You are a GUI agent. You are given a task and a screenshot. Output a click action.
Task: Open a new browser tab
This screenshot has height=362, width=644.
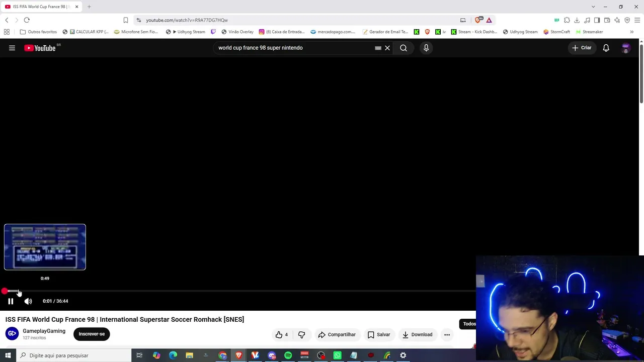(89, 7)
